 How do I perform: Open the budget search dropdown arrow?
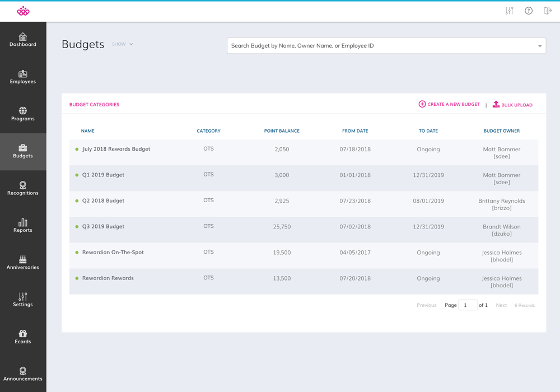[x=539, y=45]
